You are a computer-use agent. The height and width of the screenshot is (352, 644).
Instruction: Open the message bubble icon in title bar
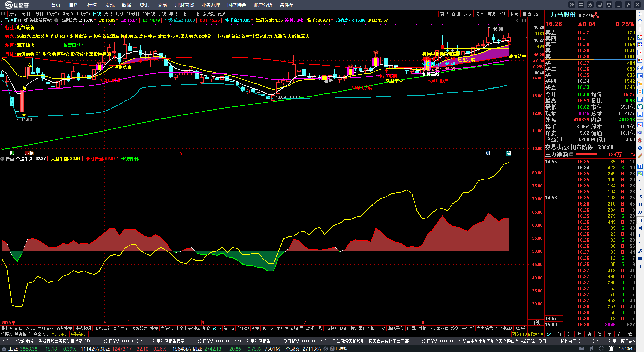(572, 5)
